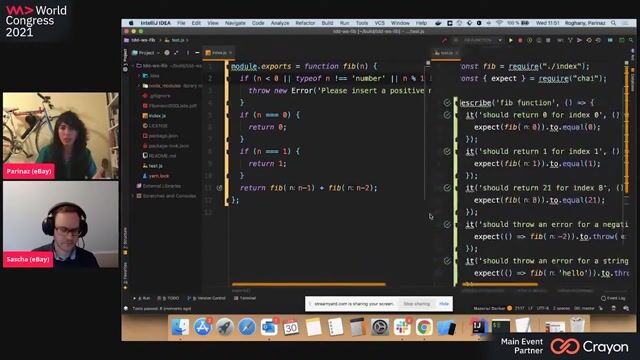The width and height of the screenshot is (640, 360).
Task: Click the test.js horizontal scrollbar
Action: coord(500,284)
